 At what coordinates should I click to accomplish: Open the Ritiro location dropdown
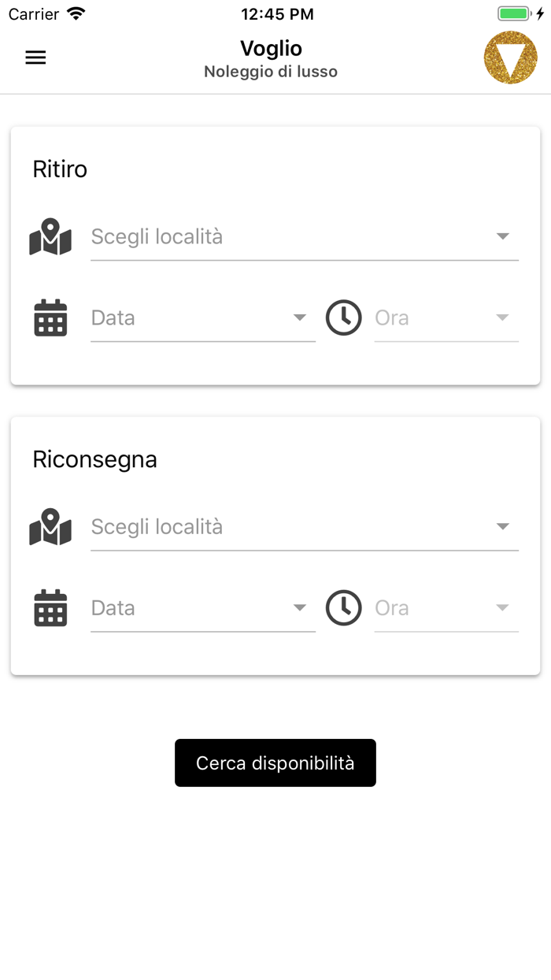pos(504,236)
